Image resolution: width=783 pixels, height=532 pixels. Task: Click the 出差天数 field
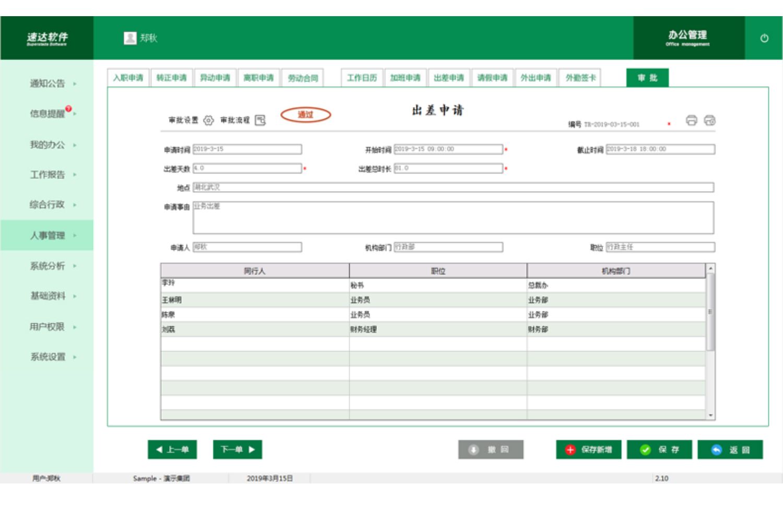tap(247, 168)
